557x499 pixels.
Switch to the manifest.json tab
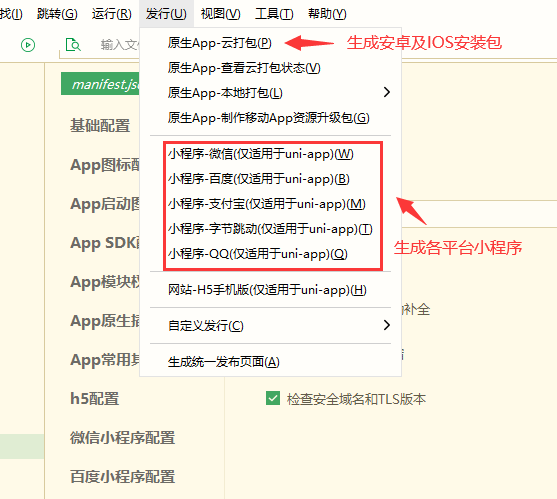point(101,84)
